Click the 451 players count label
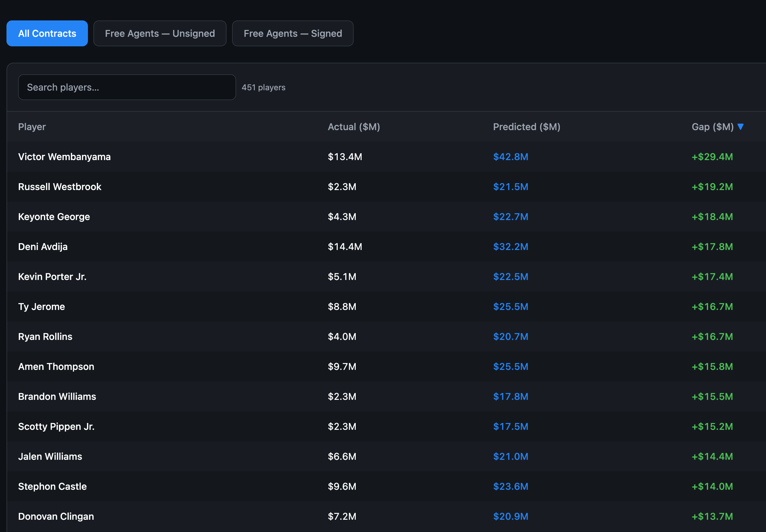 263,88
